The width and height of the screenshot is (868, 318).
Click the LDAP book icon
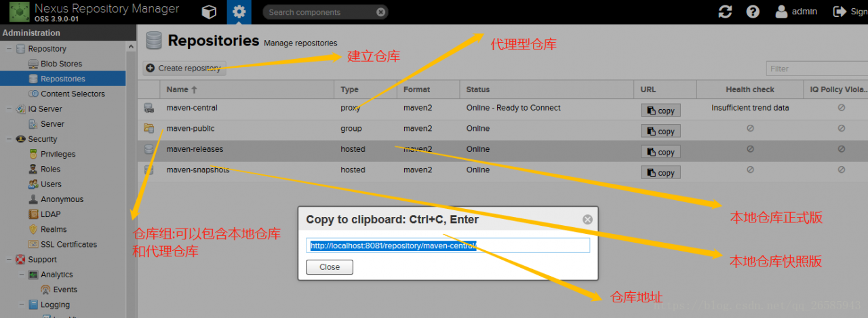coord(34,214)
